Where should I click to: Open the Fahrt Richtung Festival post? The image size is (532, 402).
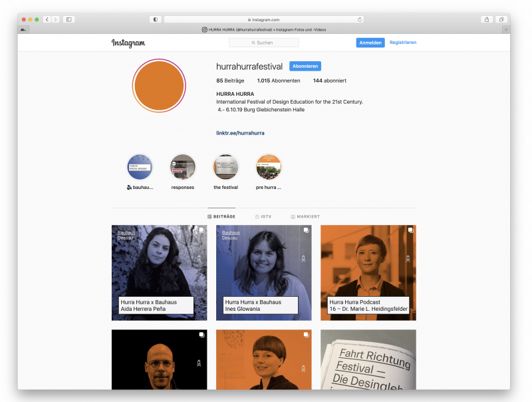(368, 359)
